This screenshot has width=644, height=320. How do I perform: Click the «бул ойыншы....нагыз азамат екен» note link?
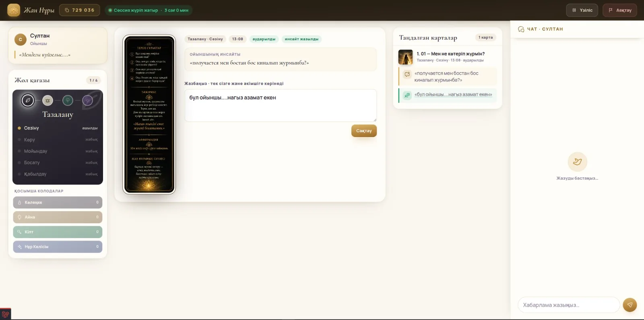(453, 95)
